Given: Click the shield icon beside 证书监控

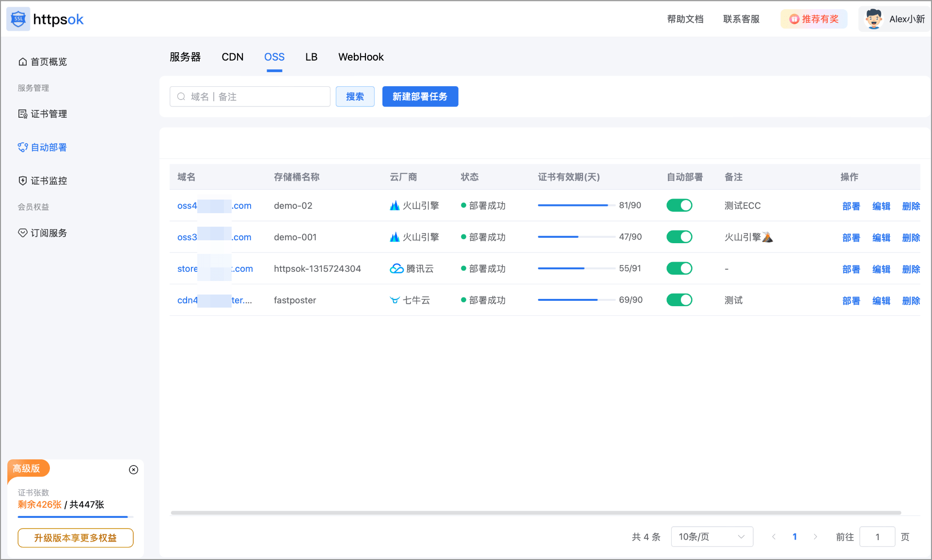Looking at the screenshot, I should point(22,181).
